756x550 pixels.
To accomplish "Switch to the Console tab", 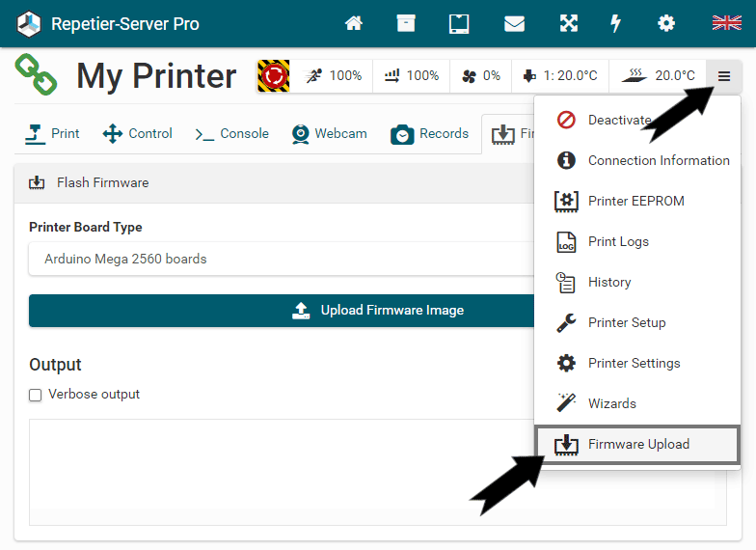I will 231,134.
